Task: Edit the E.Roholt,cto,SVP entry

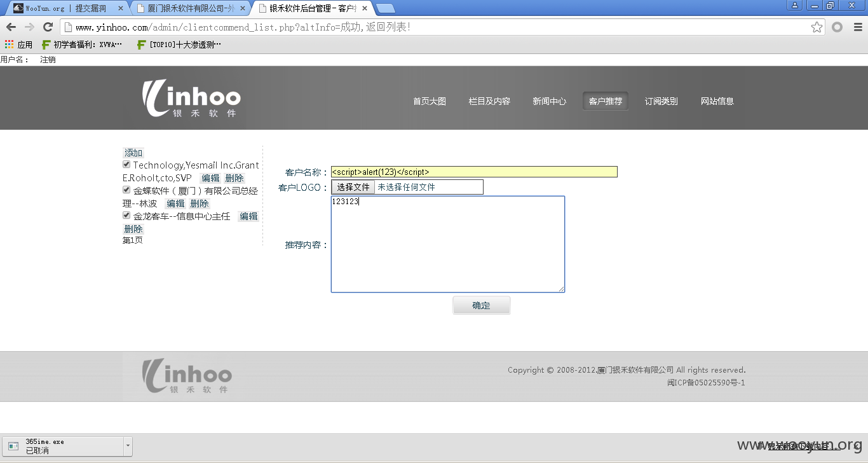Action: (210, 178)
